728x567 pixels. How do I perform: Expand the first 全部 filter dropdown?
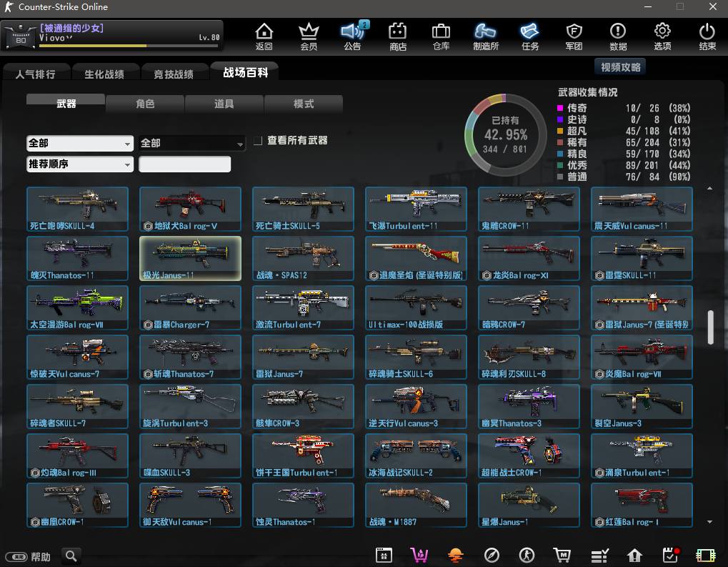(79, 144)
